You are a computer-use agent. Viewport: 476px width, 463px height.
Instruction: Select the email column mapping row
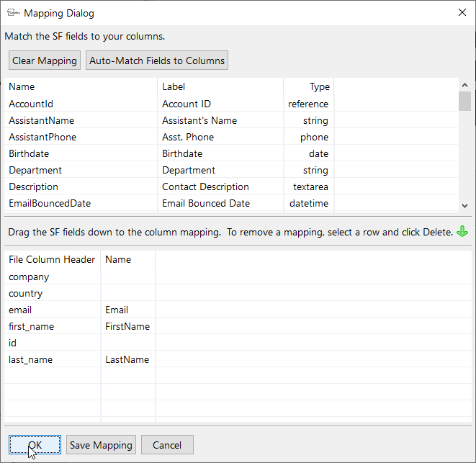tap(20, 310)
